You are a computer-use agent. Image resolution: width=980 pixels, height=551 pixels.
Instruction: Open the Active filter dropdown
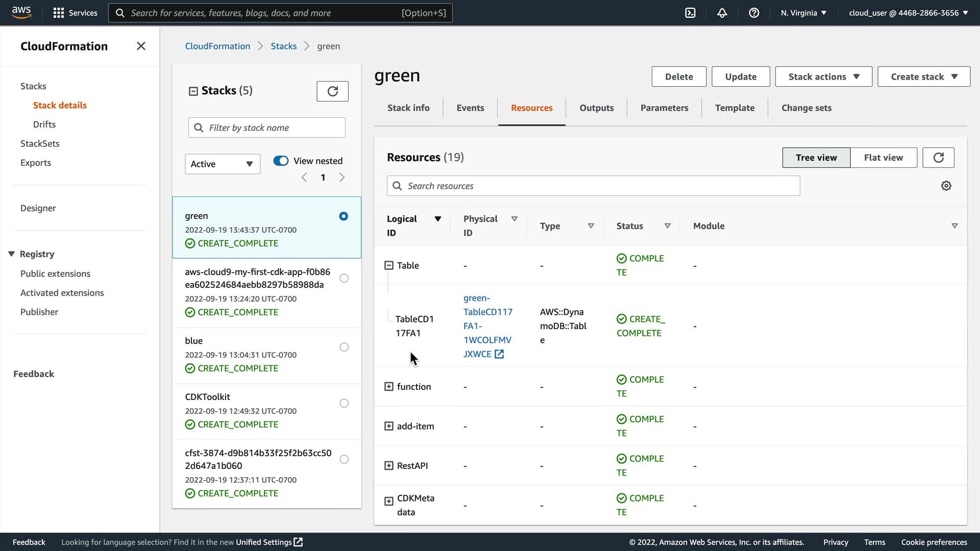222,164
